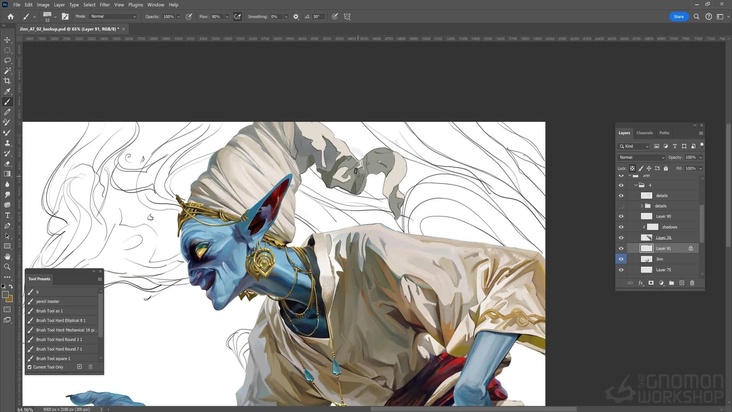
Task: Open the Plugins menu
Action: point(135,5)
